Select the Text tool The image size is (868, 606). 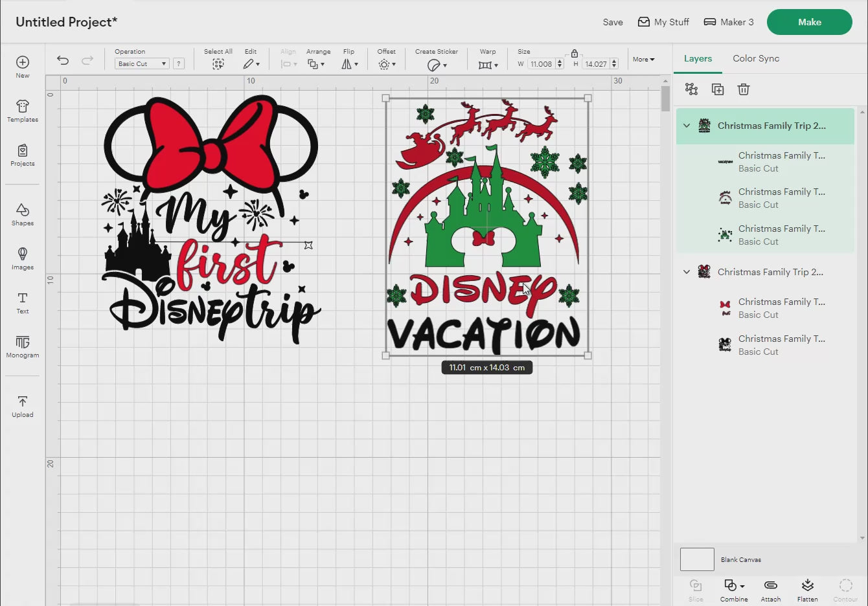click(x=23, y=302)
